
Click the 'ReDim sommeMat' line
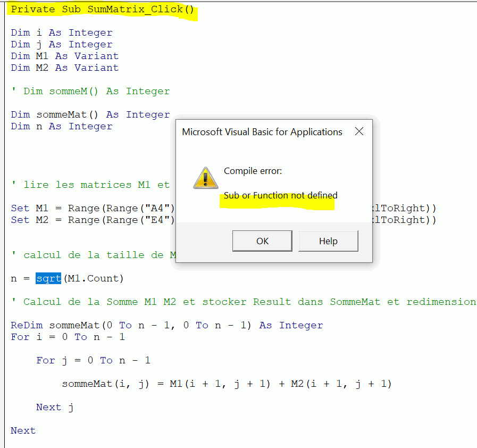(x=166, y=325)
